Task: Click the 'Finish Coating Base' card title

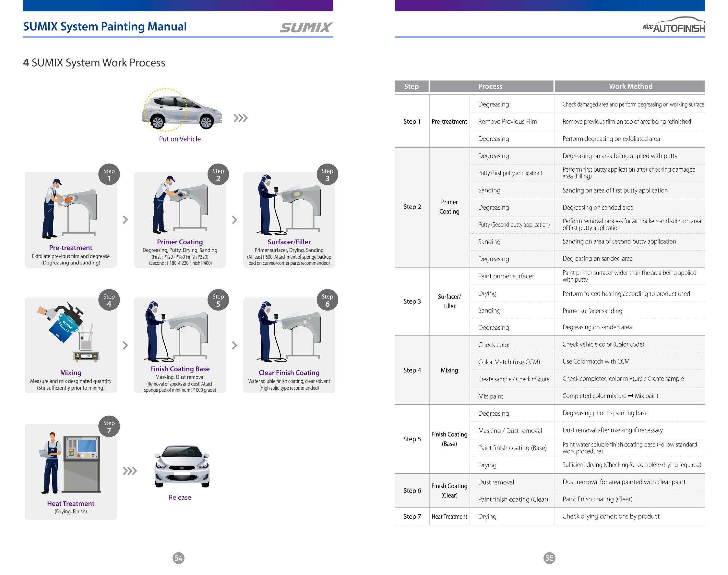Action: point(180,369)
